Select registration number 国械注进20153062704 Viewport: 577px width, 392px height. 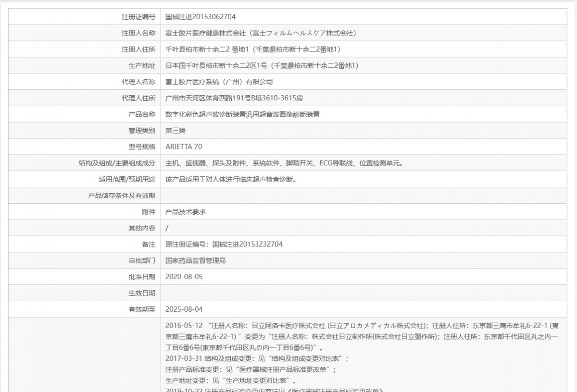200,17
